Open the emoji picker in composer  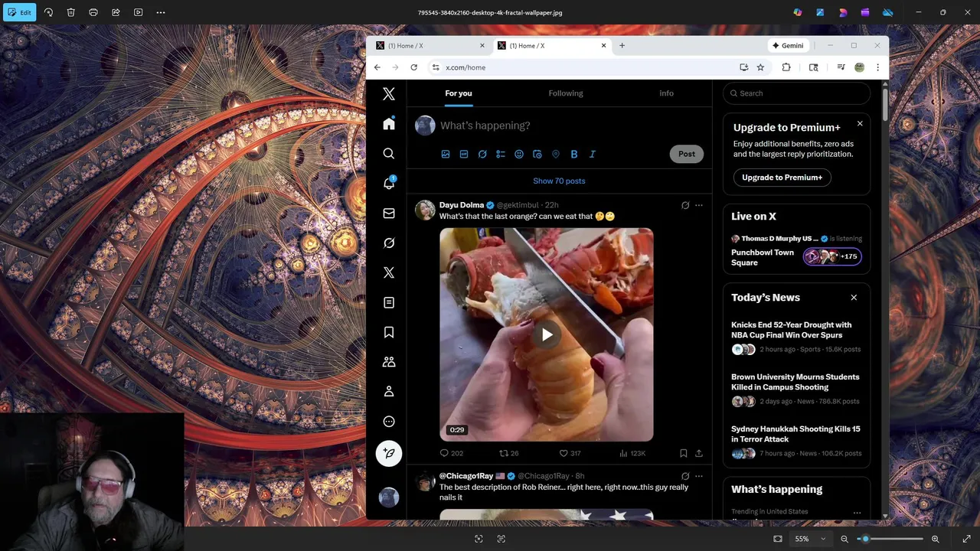click(x=519, y=155)
